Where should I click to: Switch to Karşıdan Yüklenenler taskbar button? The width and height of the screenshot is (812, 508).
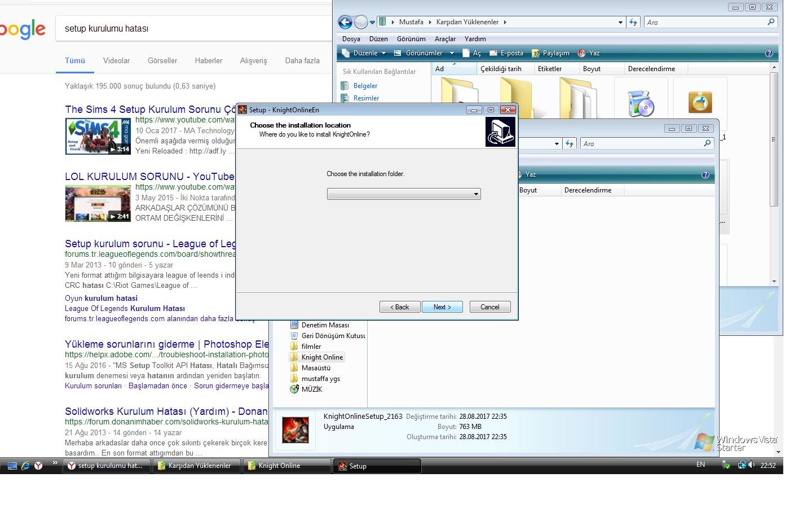click(197, 466)
